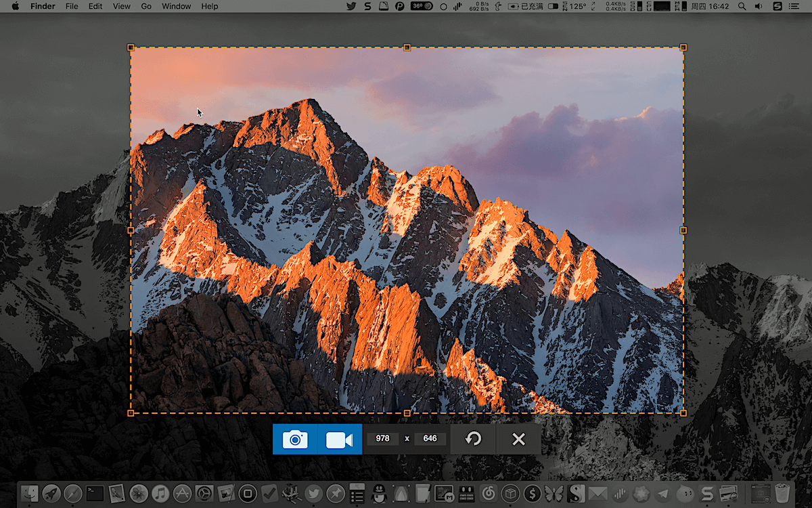Image resolution: width=812 pixels, height=508 pixels.
Task: Open the battery status menu bar item
Action: click(x=526, y=6)
